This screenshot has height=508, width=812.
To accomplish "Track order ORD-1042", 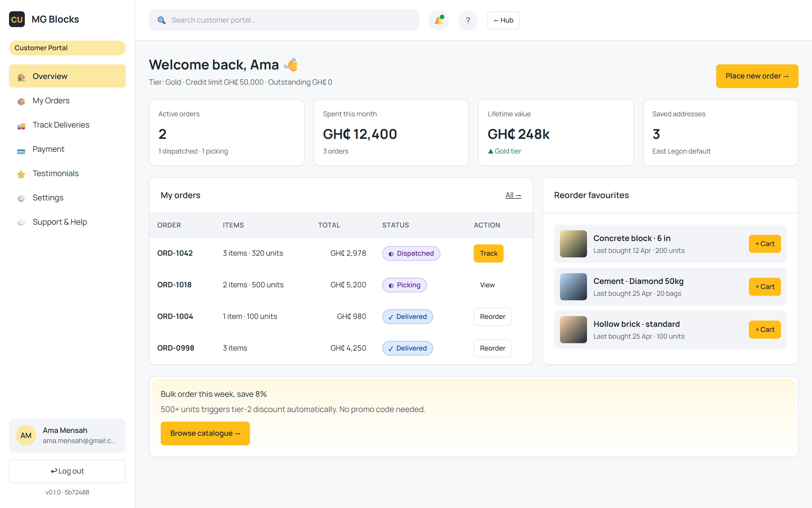I will [488, 253].
